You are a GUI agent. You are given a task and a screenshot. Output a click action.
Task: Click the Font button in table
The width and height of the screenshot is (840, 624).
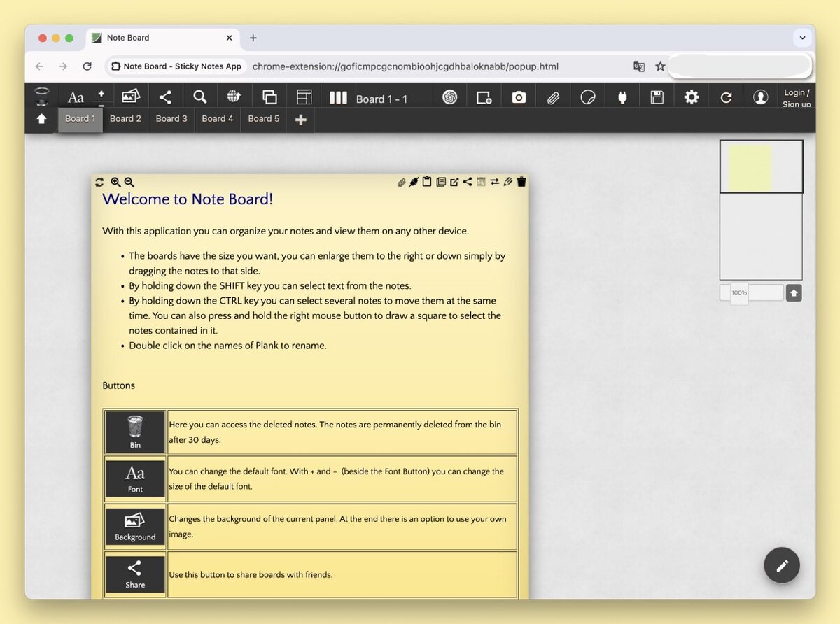pyautogui.click(x=135, y=478)
